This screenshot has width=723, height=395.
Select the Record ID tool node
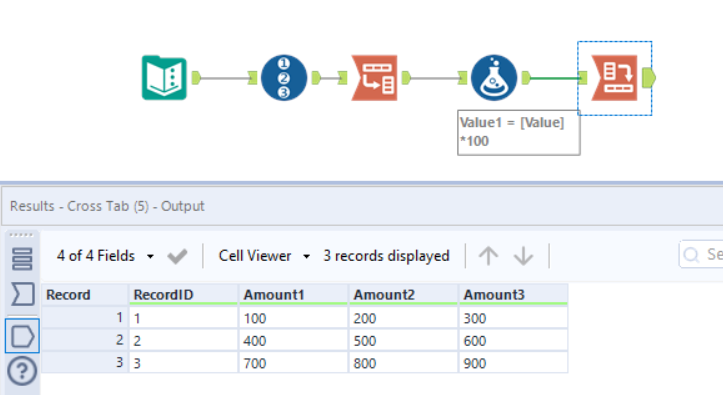pyautogui.click(x=284, y=78)
